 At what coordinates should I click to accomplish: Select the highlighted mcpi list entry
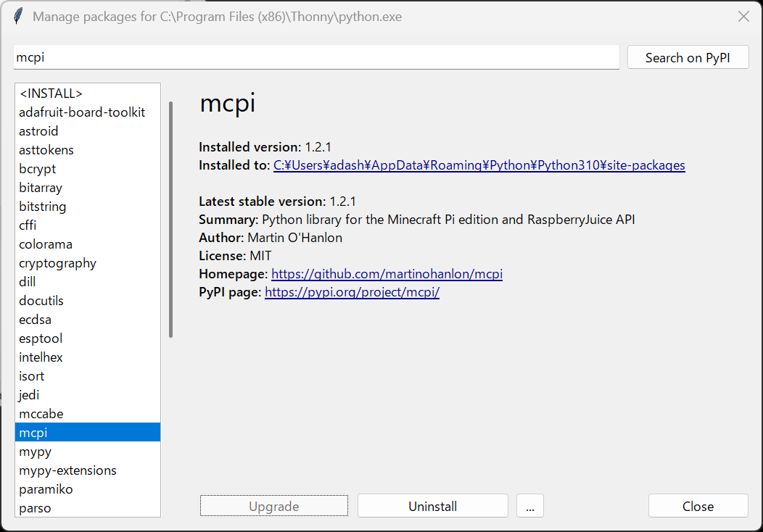88,432
